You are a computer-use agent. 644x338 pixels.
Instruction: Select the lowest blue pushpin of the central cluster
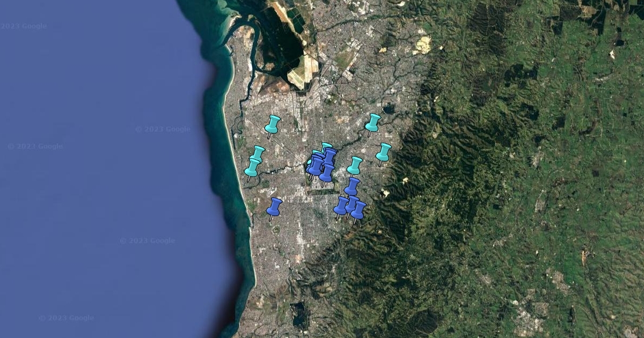click(x=326, y=173)
